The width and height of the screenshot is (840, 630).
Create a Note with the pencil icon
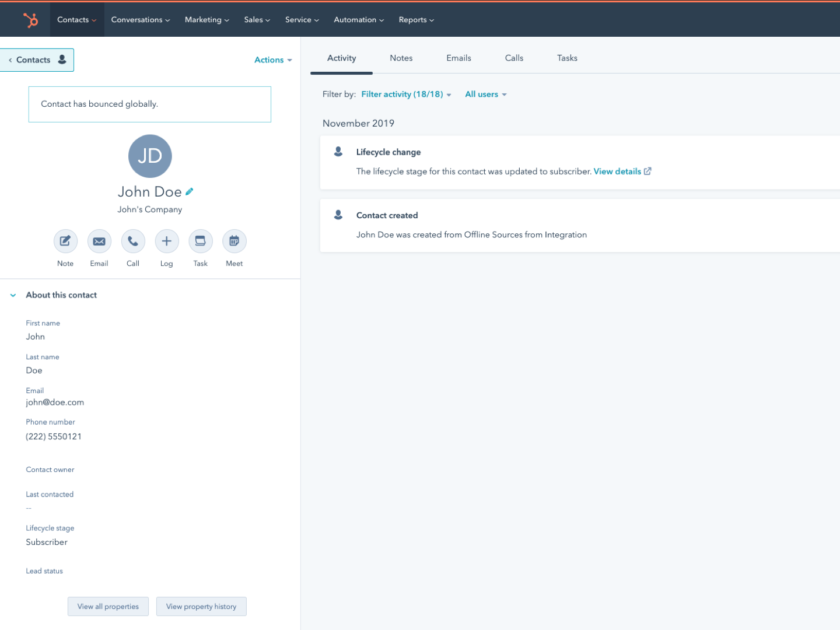65,241
